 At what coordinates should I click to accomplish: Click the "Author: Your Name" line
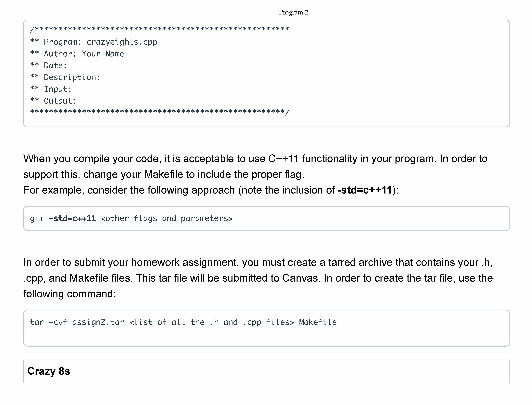[x=84, y=54]
